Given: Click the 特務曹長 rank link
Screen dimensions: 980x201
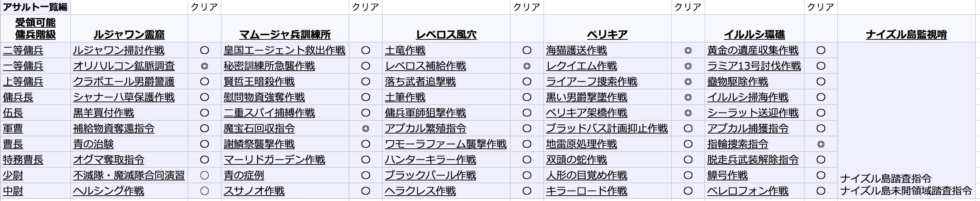Looking at the screenshot, I should coord(23,160).
